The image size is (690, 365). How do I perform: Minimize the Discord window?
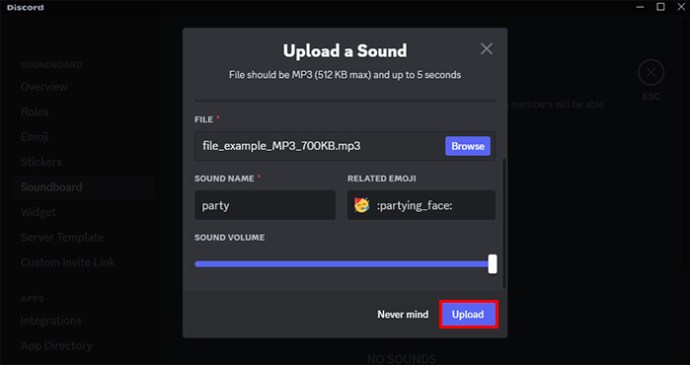pyautogui.click(x=640, y=7)
